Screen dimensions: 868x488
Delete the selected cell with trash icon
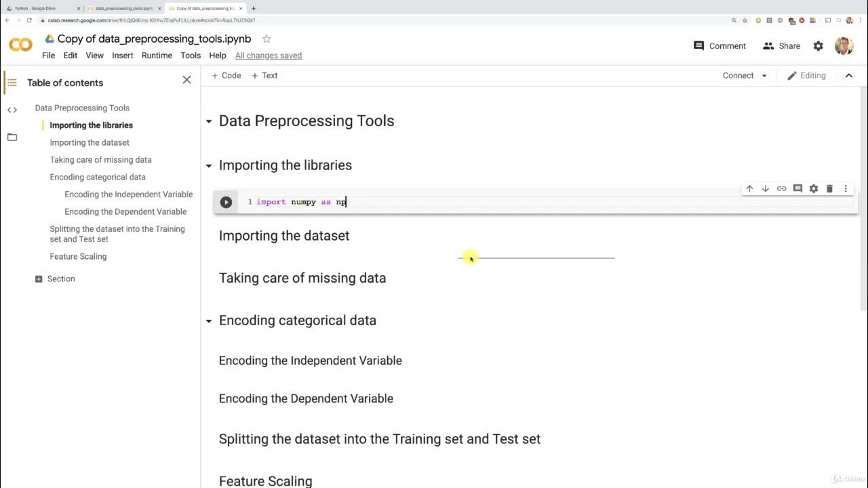tap(829, 188)
